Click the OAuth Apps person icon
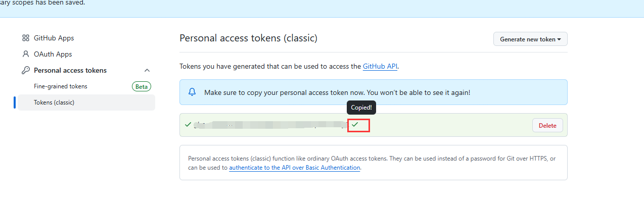Screen dimensions: 644x206 click(x=26, y=54)
